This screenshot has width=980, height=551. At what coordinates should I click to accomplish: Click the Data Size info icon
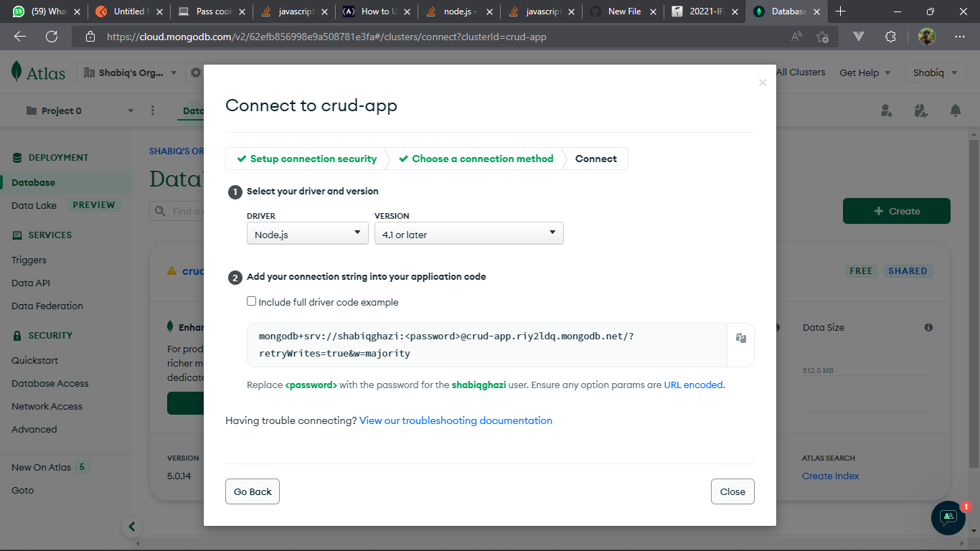click(928, 327)
